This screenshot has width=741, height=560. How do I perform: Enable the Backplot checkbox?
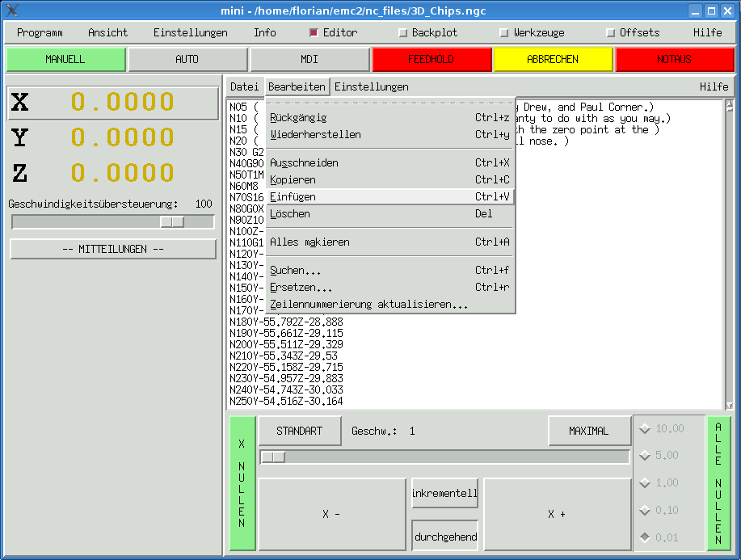[403, 33]
